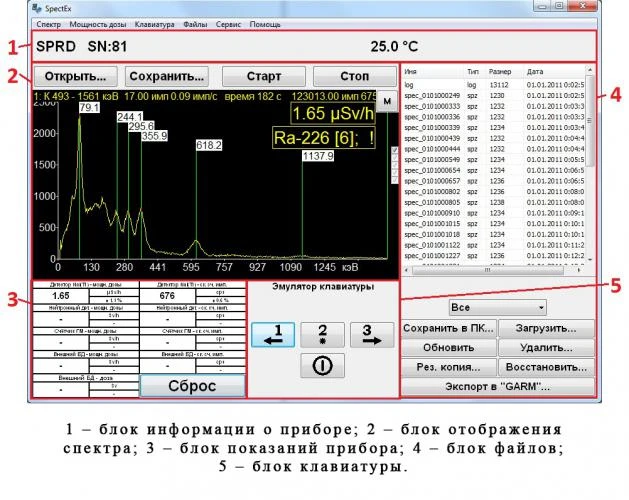Screen dimensions: 629x500
Task: Select file spec_0101001018
Action: pos(494,234)
